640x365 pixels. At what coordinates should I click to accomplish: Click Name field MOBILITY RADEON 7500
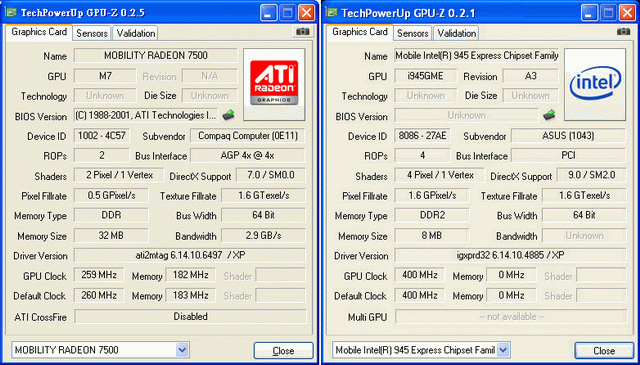pos(156,56)
